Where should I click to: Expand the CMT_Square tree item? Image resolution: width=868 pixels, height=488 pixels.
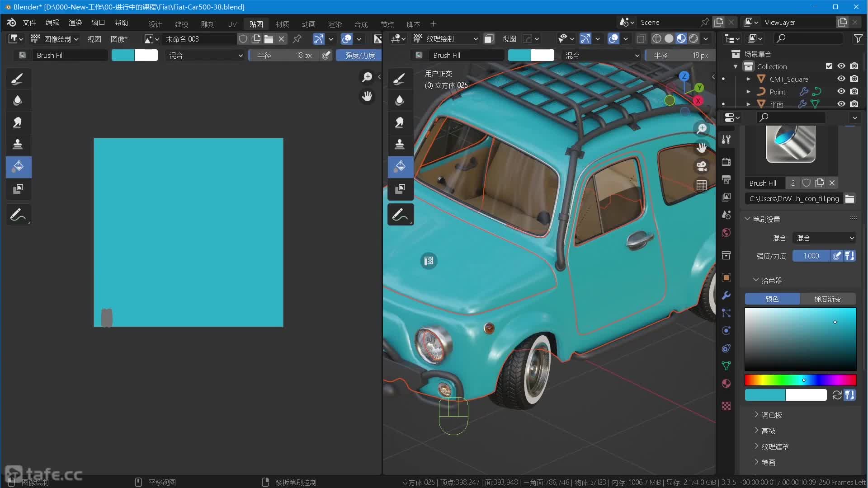(748, 79)
